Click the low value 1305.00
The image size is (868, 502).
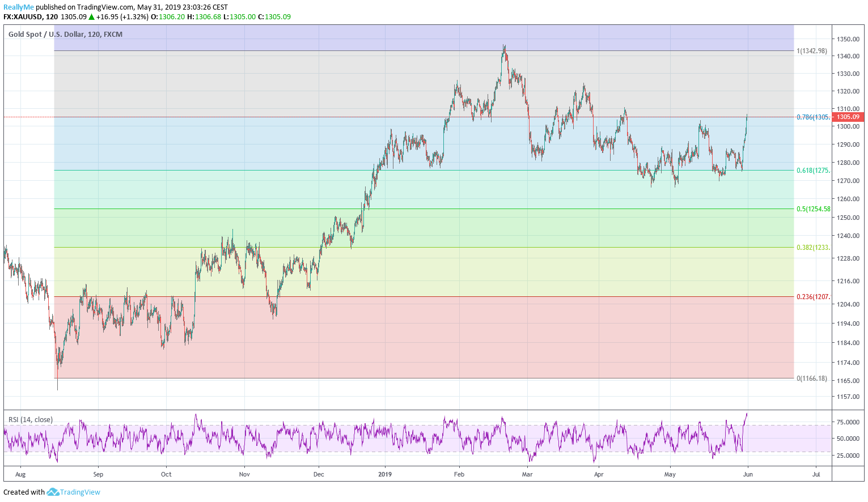243,17
